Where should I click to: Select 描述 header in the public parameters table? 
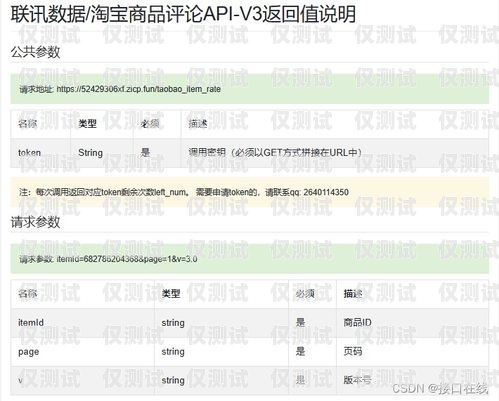coord(198,124)
